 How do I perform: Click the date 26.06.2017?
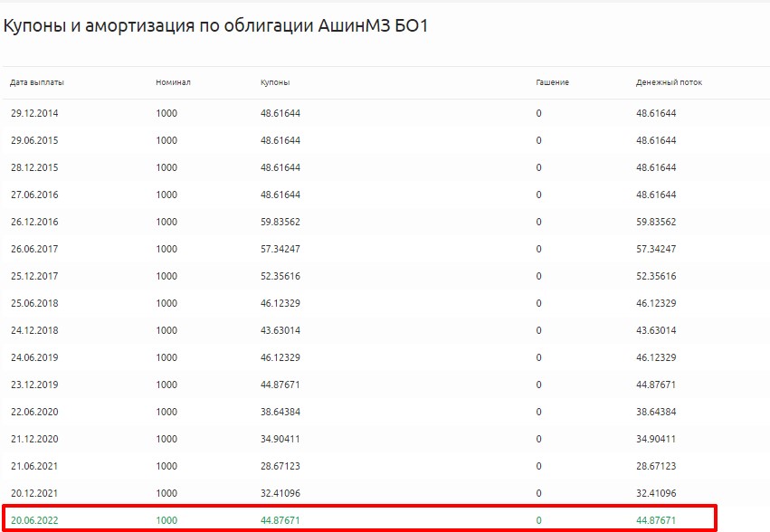coord(34,249)
